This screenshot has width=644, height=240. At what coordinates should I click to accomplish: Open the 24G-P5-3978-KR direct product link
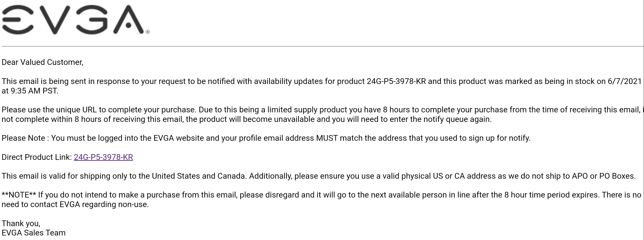tap(103, 157)
